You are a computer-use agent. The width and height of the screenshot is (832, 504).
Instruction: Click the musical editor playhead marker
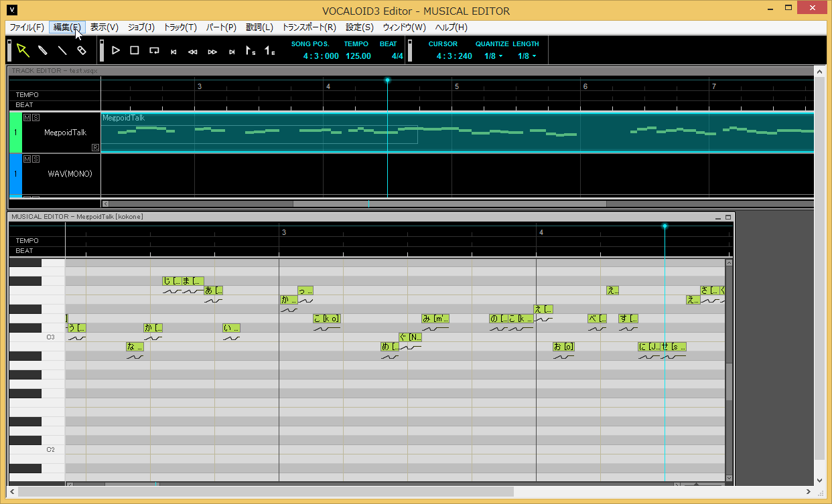click(x=665, y=226)
